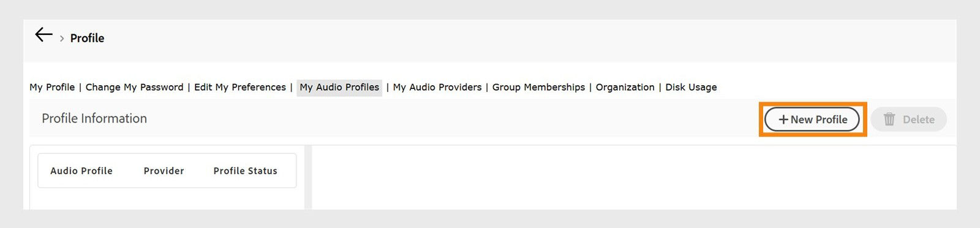
Task: View Group Memberships
Action: 538,87
